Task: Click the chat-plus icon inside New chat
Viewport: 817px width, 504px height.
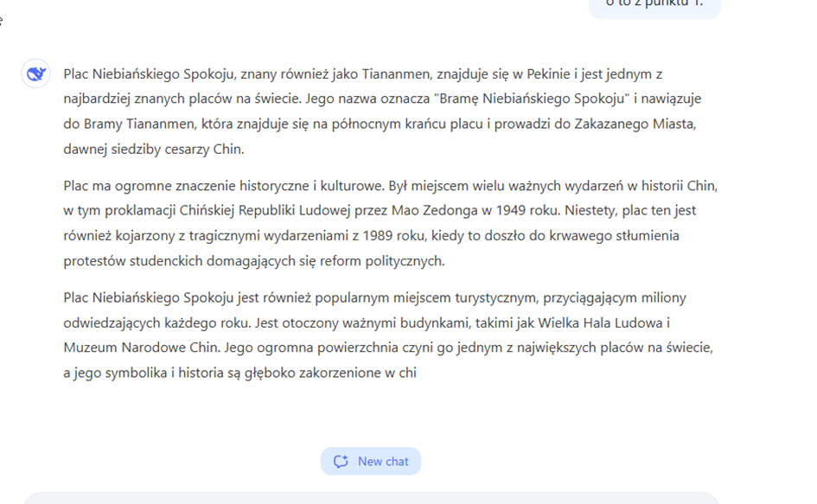Action: tap(341, 462)
